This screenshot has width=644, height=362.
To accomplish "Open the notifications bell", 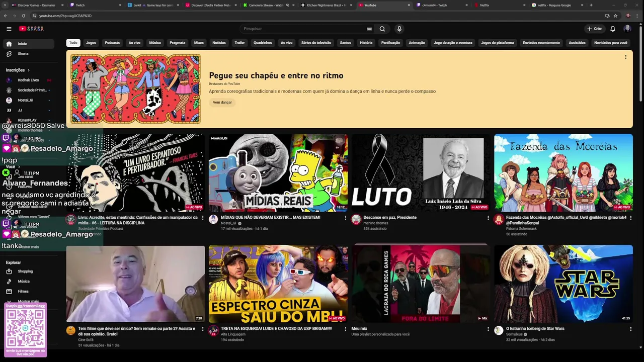I will (613, 29).
